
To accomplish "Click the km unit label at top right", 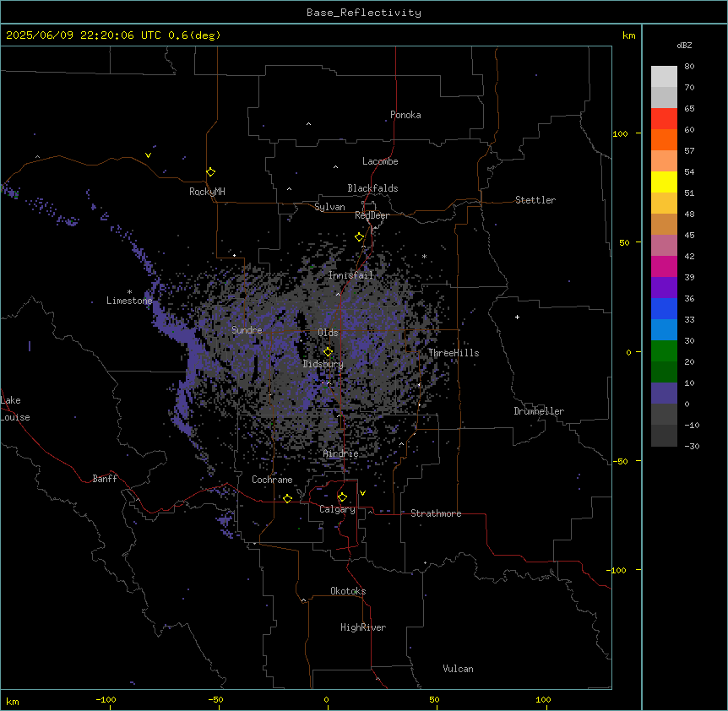I will [628, 35].
